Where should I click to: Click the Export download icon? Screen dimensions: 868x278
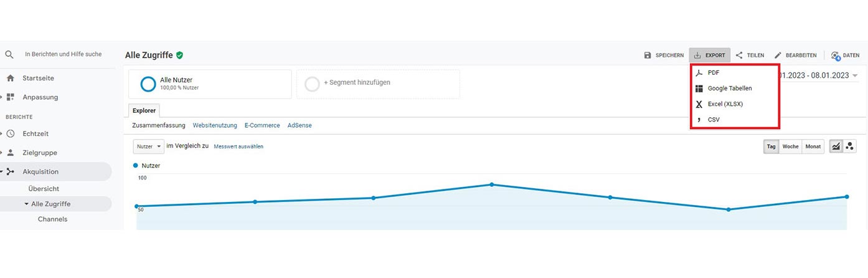click(697, 55)
